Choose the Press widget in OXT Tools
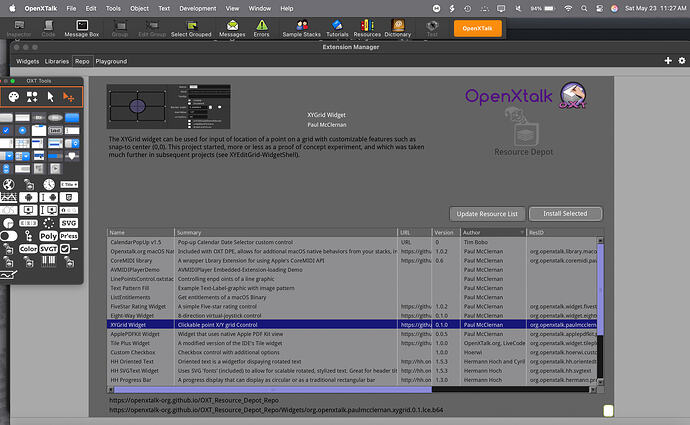Image resolution: width=690 pixels, height=425 pixels. (x=69, y=236)
